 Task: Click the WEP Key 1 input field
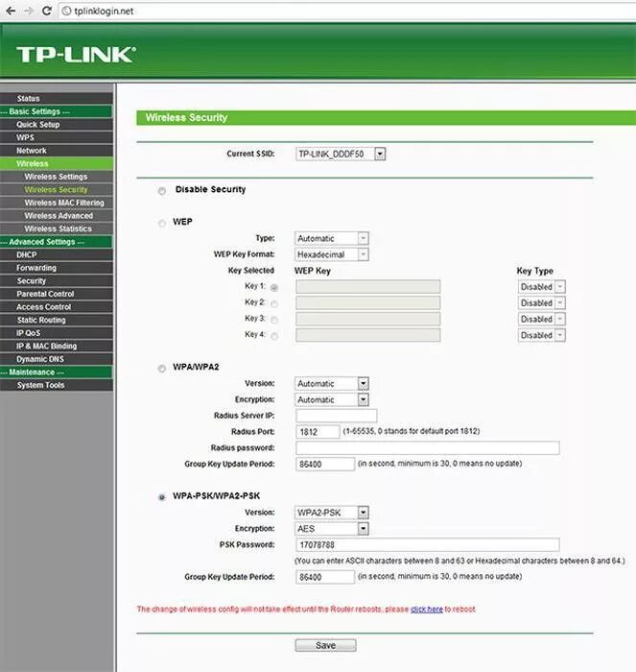click(368, 287)
